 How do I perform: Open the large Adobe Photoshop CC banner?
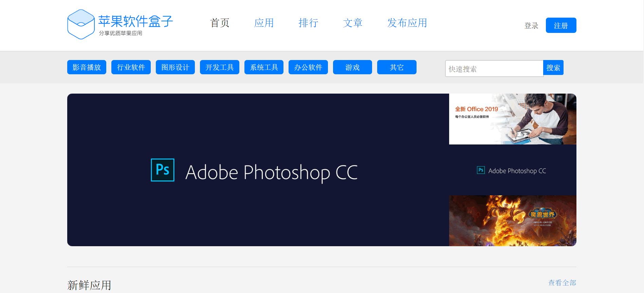coord(258,170)
